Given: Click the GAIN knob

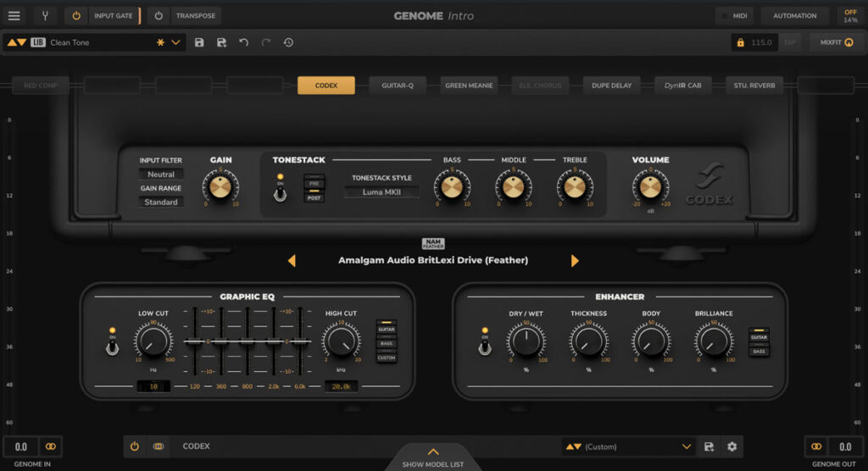Looking at the screenshot, I should click(220, 187).
